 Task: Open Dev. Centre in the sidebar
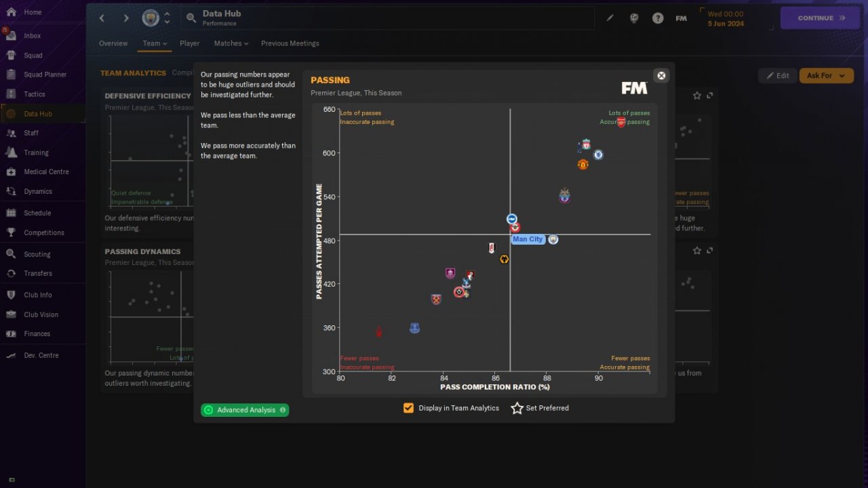pos(43,355)
